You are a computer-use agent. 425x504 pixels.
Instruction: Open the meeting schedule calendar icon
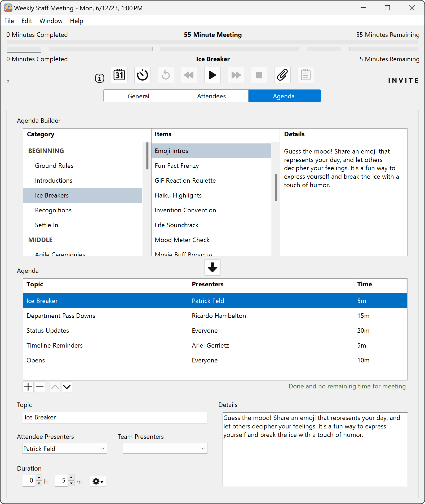point(119,75)
